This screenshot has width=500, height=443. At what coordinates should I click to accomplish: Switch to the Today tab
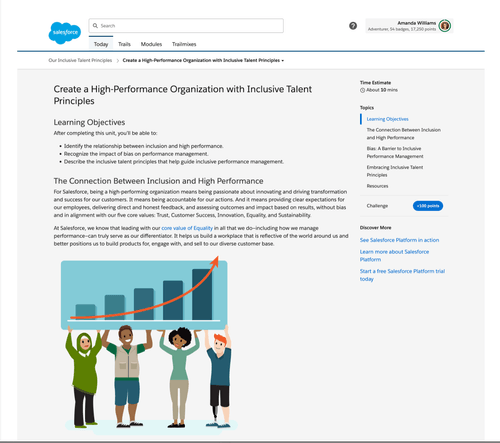pos(101,44)
